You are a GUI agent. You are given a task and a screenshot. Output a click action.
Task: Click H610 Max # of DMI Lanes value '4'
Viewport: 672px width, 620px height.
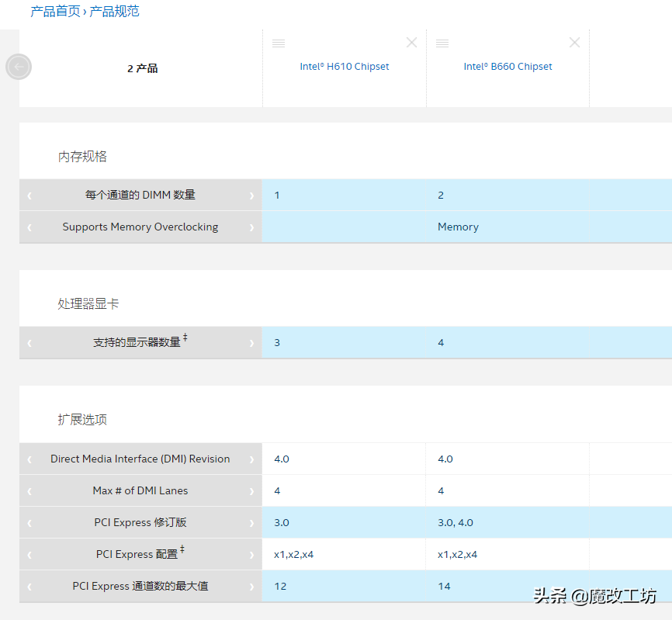(x=277, y=490)
